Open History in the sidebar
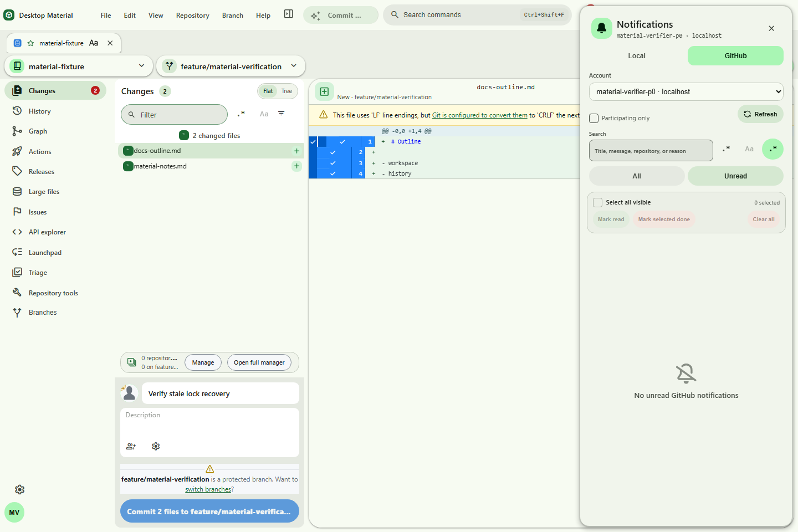The width and height of the screenshot is (798, 532). [x=55, y=111]
